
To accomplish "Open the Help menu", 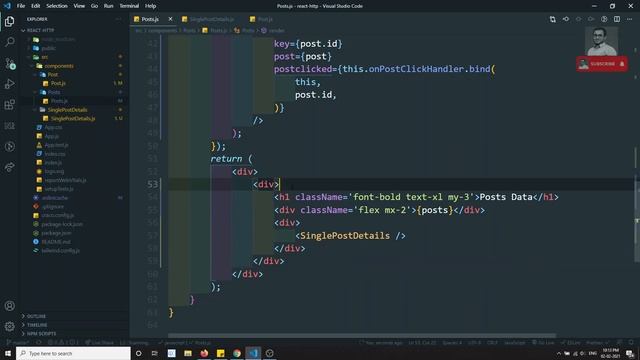I will pos(150,6).
